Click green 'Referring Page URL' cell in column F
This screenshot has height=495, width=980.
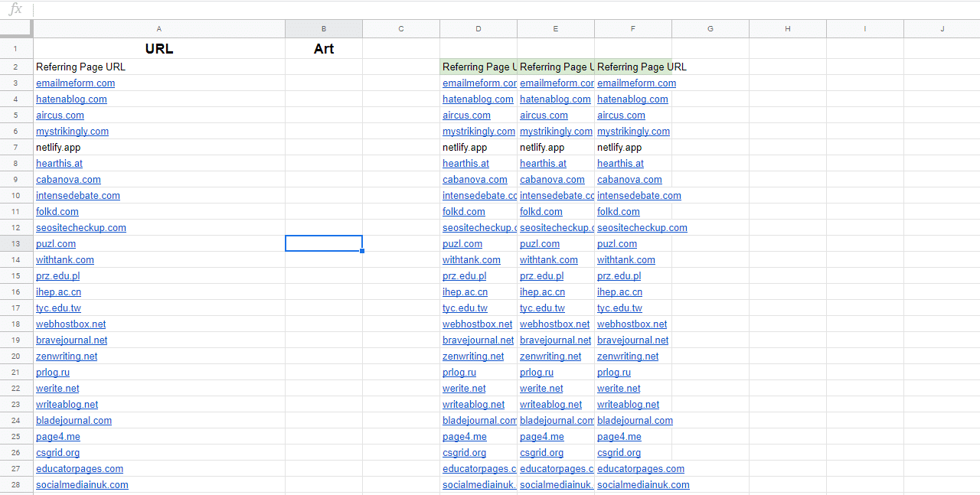pos(633,67)
